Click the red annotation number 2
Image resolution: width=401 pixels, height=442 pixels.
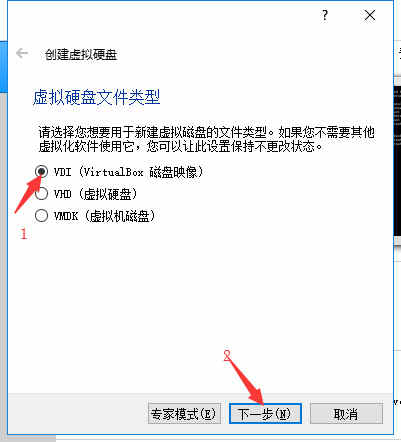(x=227, y=356)
